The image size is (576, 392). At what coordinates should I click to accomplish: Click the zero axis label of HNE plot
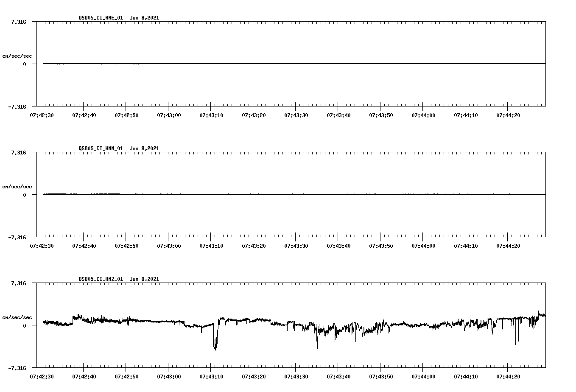pyautogui.click(x=25, y=64)
